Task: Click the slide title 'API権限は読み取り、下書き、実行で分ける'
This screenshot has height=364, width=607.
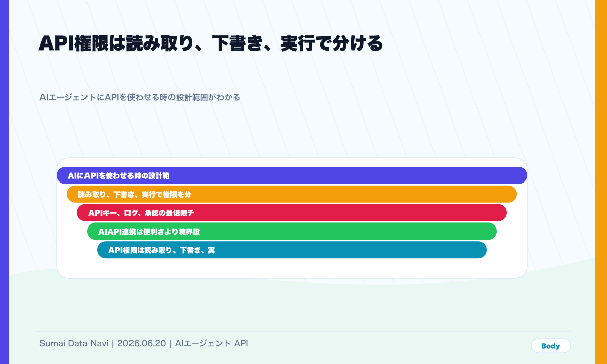Action: click(x=211, y=43)
